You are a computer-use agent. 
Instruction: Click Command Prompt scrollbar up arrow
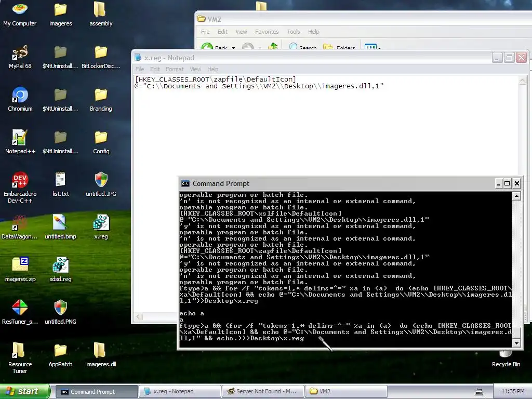point(516,196)
